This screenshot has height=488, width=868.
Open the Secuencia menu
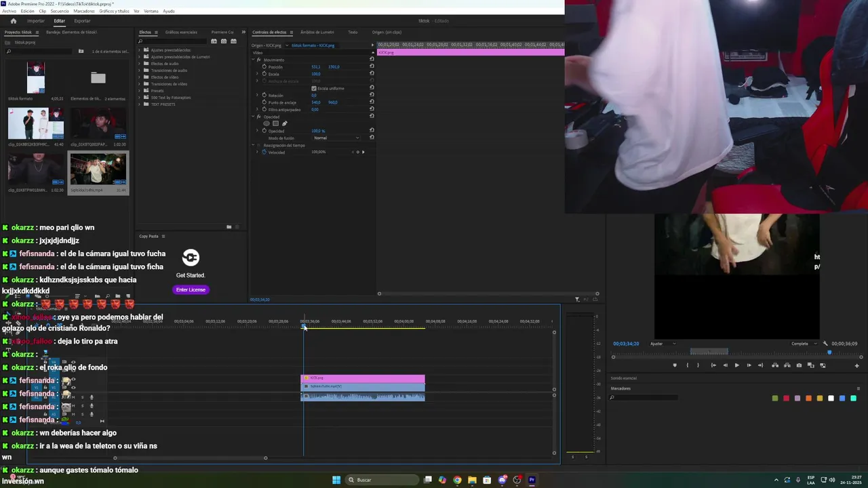[x=60, y=11]
